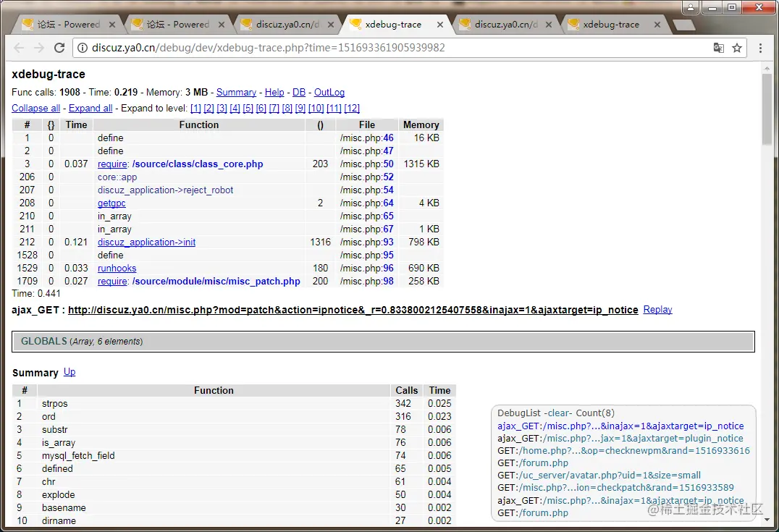Expand trace to level [8]
The image size is (779, 532).
(x=287, y=109)
